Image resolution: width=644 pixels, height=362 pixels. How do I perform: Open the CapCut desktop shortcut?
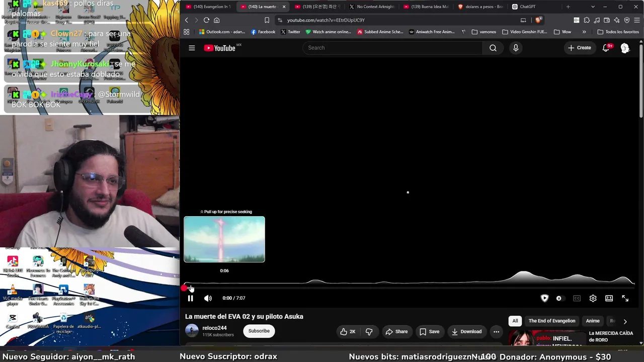[x=13, y=321]
